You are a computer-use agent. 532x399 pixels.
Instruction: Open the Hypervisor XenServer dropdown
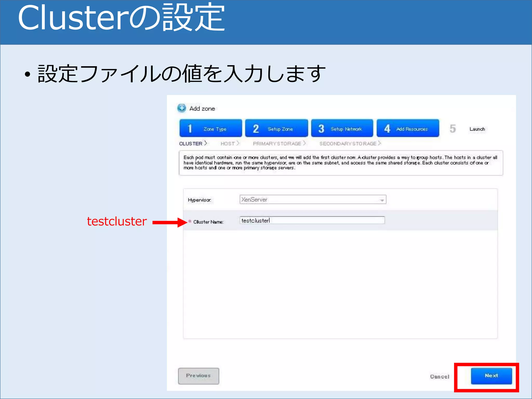[x=313, y=199]
